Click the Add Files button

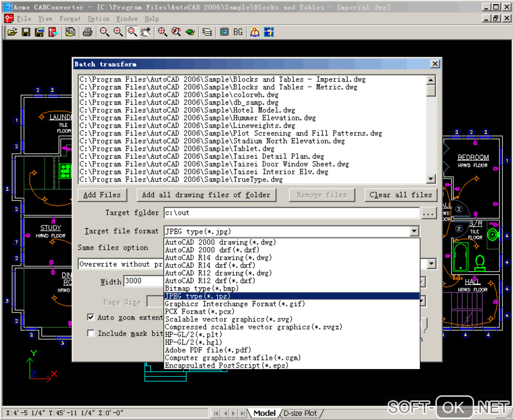pos(102,195)
